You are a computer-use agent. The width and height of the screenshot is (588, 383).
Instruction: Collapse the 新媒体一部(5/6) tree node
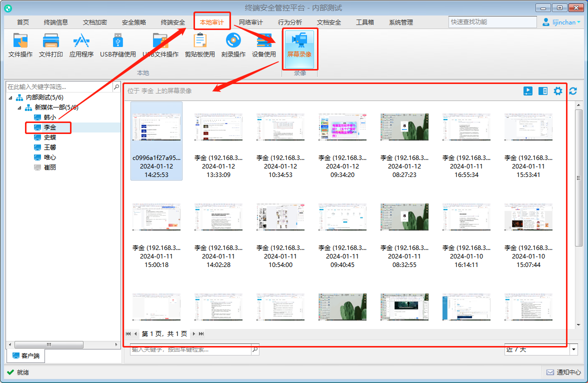pyautogui.click(x=19, y=107)
